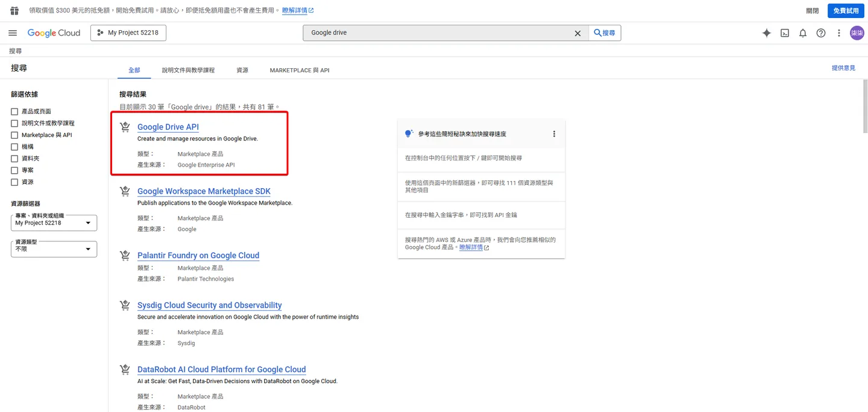This screenshot has height=412, width=868.
Task: Click the 搜尋 search button
Action: 605,33
